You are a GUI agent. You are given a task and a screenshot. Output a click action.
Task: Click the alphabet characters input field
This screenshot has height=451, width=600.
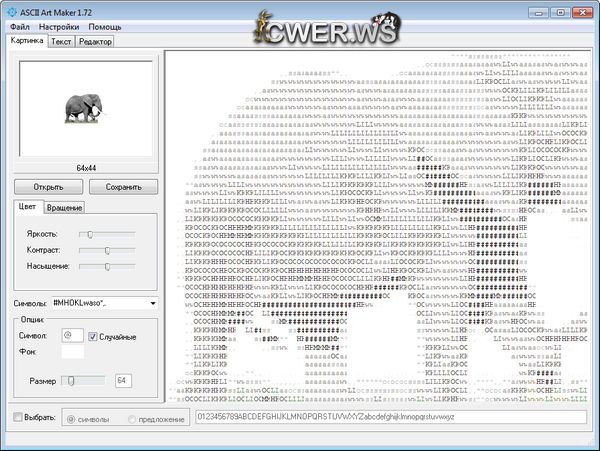391,417
